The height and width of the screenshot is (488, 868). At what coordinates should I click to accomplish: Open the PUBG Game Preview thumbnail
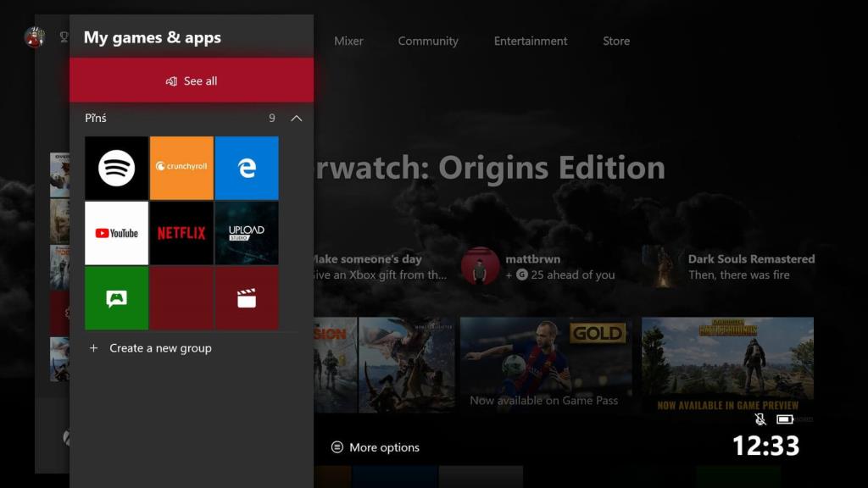727,364
